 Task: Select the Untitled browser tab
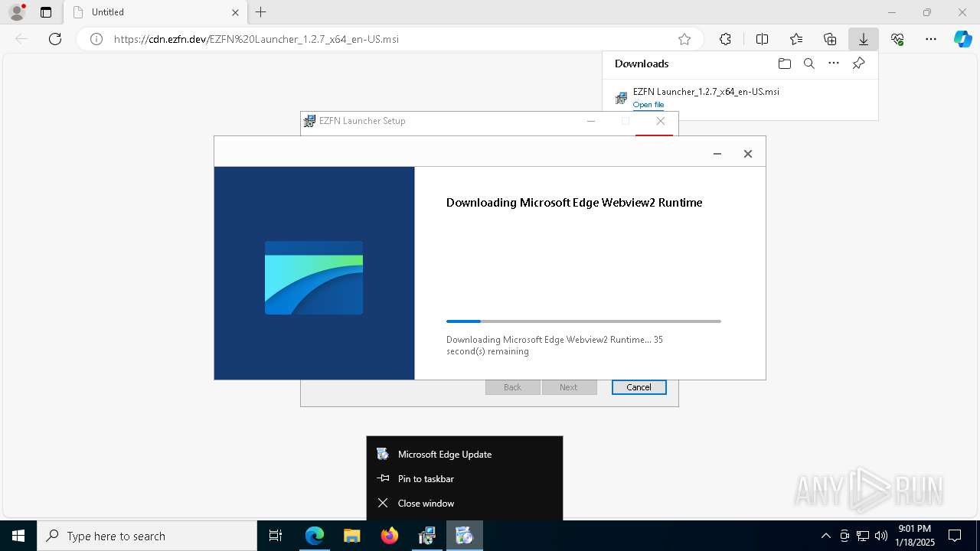155,12
